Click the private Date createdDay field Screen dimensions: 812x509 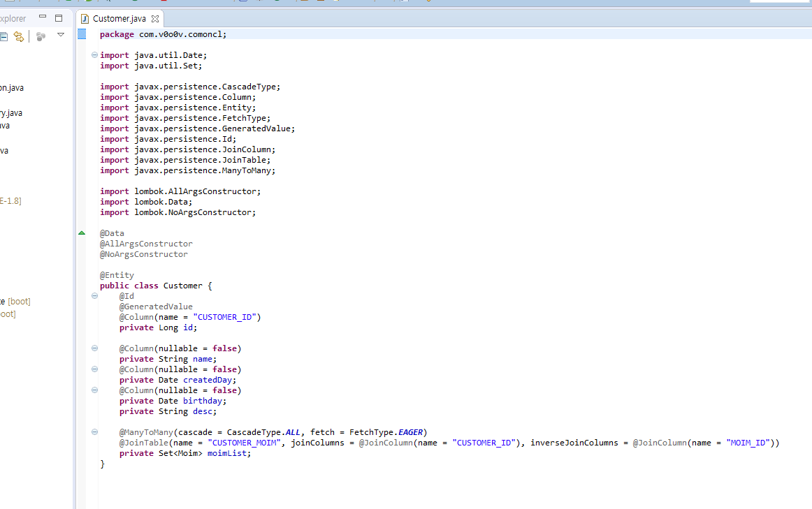tap(177, 380)
